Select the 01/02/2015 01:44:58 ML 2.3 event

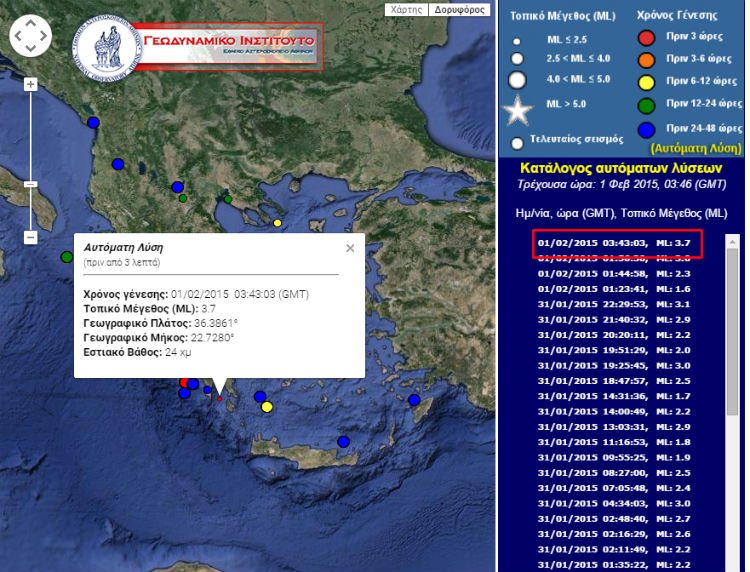(615, 273)
